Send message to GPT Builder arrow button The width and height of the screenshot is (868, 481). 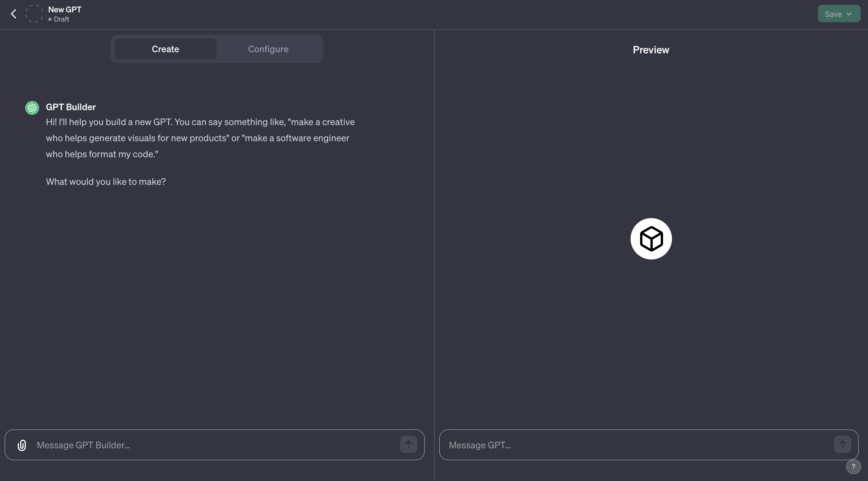click(408, 444)
